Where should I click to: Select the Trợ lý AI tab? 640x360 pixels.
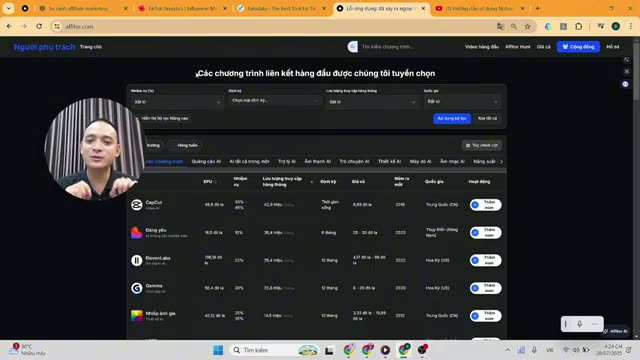point(287,162)
